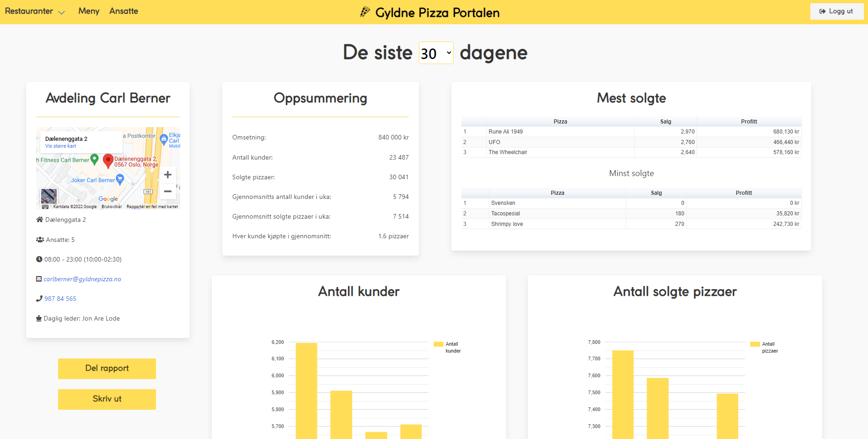Click the Solgte pizzaer value 30 041
The image size is (868, 439).
click(399, 177)
